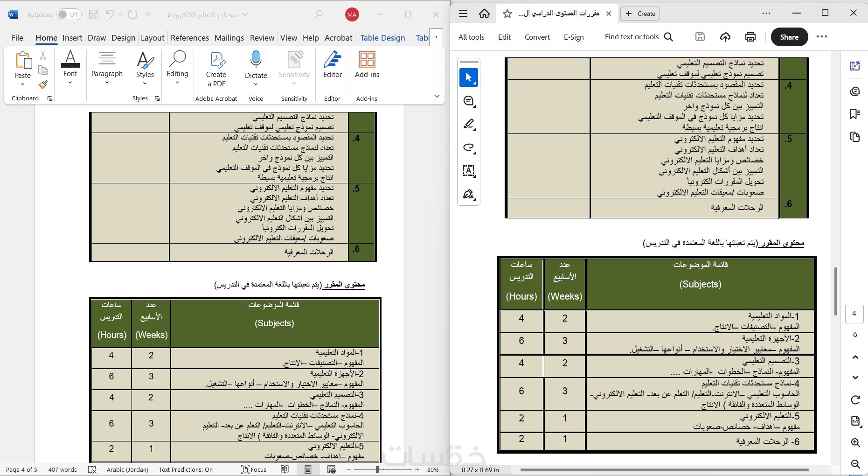
Task: Choose the Select arrow tool in Acrobat
Action: click(469, 77)
